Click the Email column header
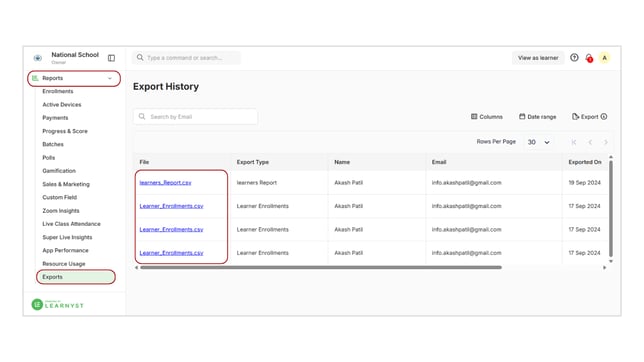This screenshot has width=644, height=362. coord(439,162)
